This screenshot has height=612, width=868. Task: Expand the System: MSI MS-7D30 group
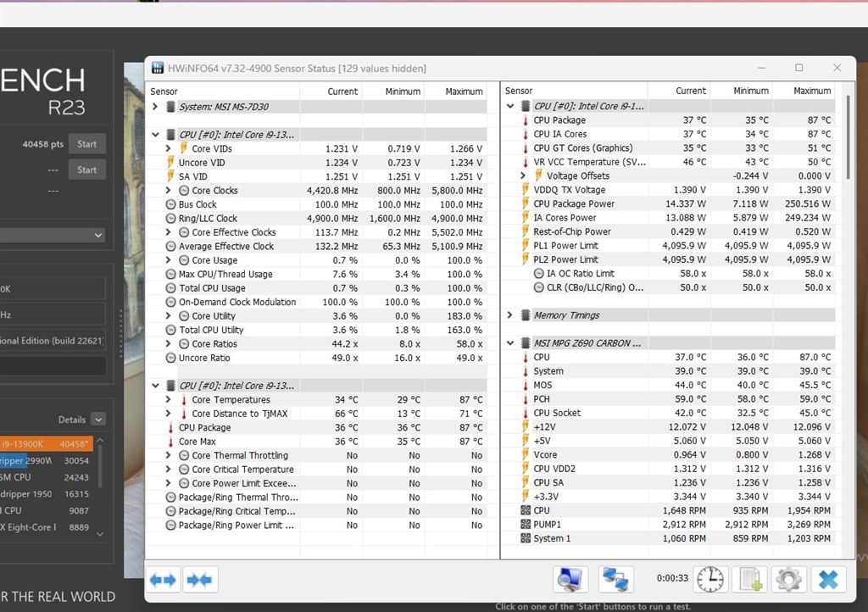tap(156, 106)
